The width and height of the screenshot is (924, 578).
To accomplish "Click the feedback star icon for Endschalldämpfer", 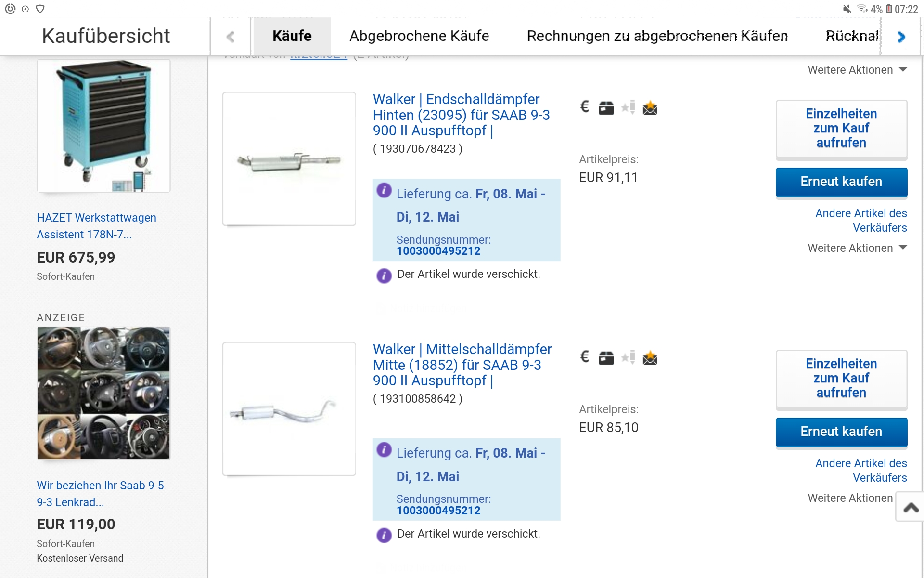I will (x=628, y=107).
